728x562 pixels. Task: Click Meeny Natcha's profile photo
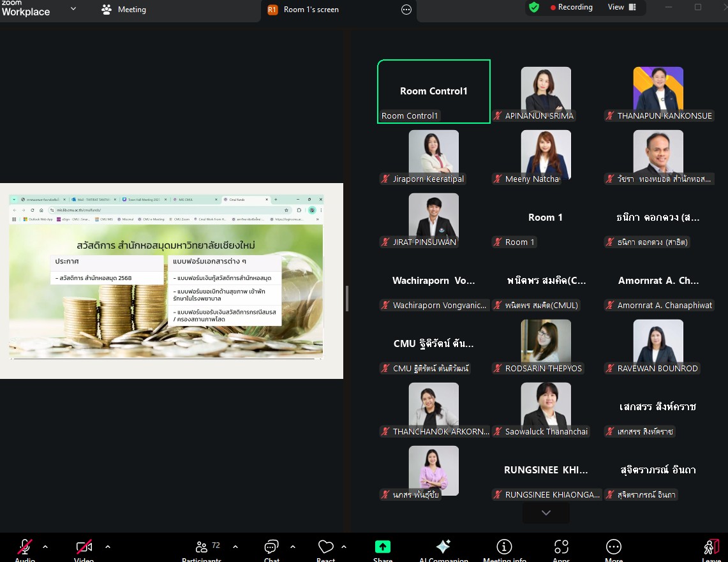click(546, 152)
